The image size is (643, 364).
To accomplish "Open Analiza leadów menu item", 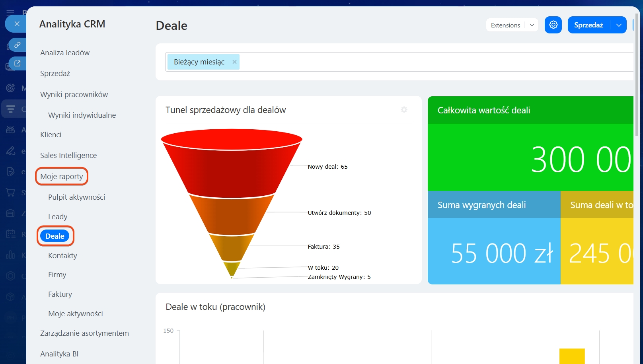I will pyautogui.click(x=65, y=53).
